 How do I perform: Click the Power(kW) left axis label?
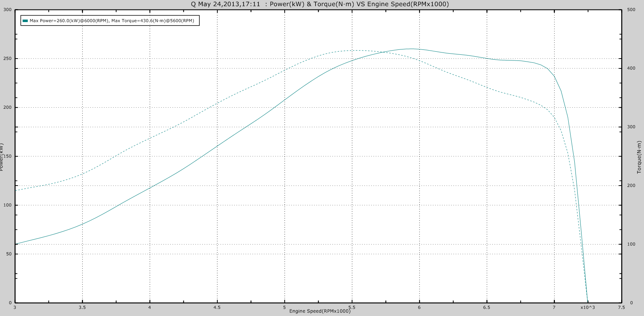(2, 157)
